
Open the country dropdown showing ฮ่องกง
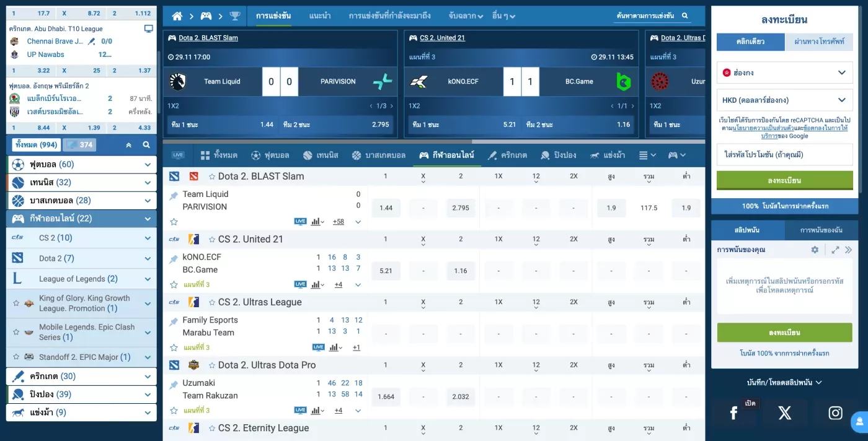tap(784, 72)
